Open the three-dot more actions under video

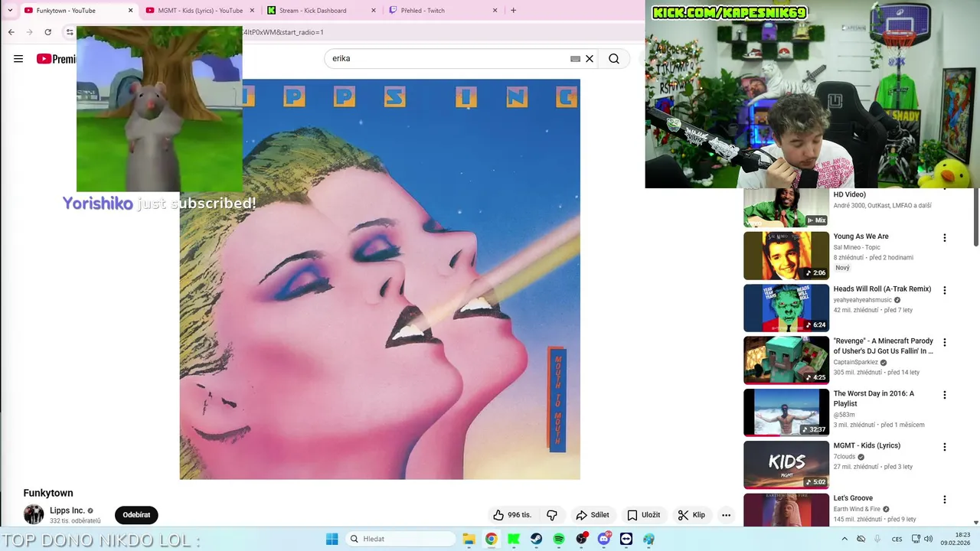726,515
